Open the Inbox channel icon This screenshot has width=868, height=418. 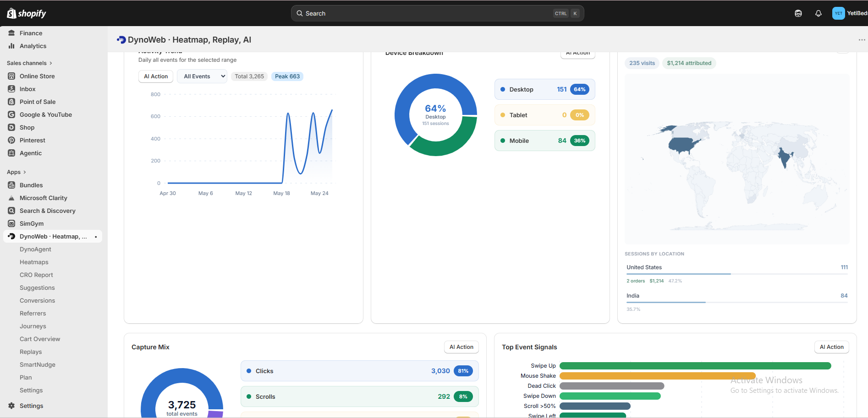click(11, 89)
